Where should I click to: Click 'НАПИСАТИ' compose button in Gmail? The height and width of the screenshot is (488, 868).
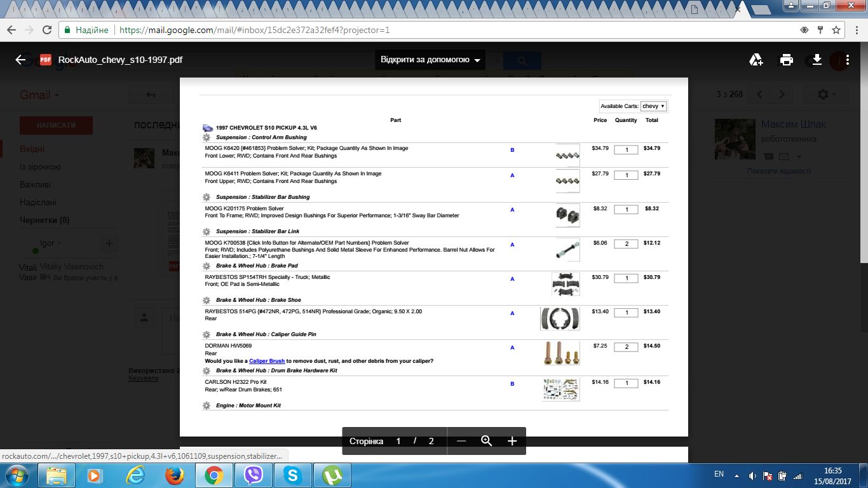click(x=56, y=125)
